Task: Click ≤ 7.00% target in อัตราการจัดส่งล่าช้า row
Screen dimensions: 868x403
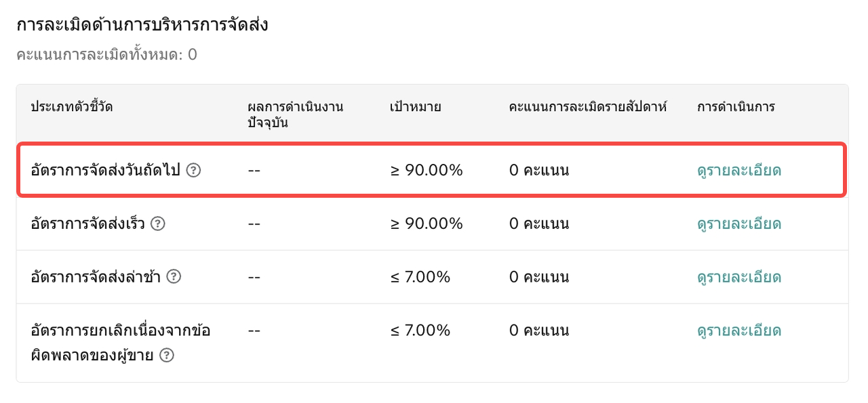Action: coord(420,277)
